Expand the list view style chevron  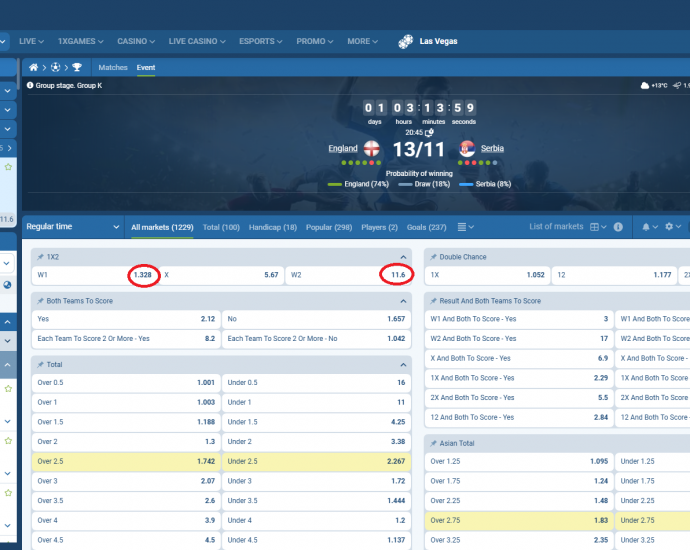(x=471, y=227)
